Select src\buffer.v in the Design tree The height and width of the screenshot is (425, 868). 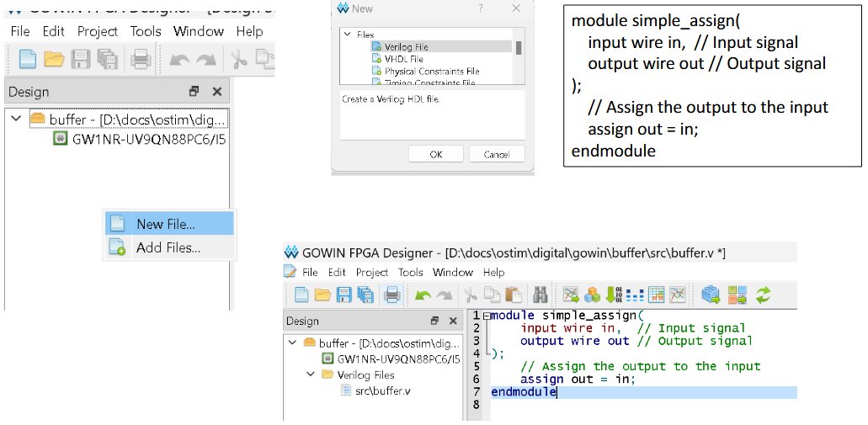[382, 390]
